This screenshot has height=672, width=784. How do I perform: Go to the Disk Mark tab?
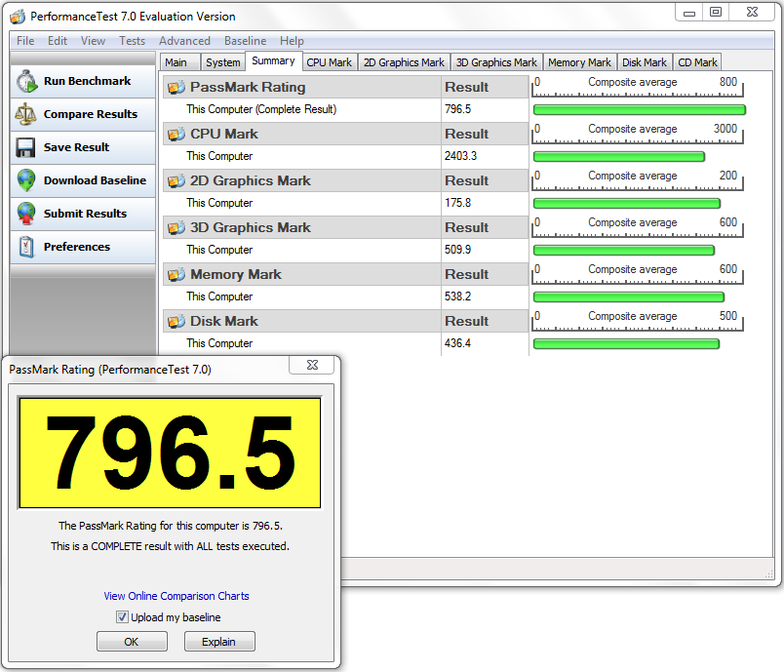(645, 62)
